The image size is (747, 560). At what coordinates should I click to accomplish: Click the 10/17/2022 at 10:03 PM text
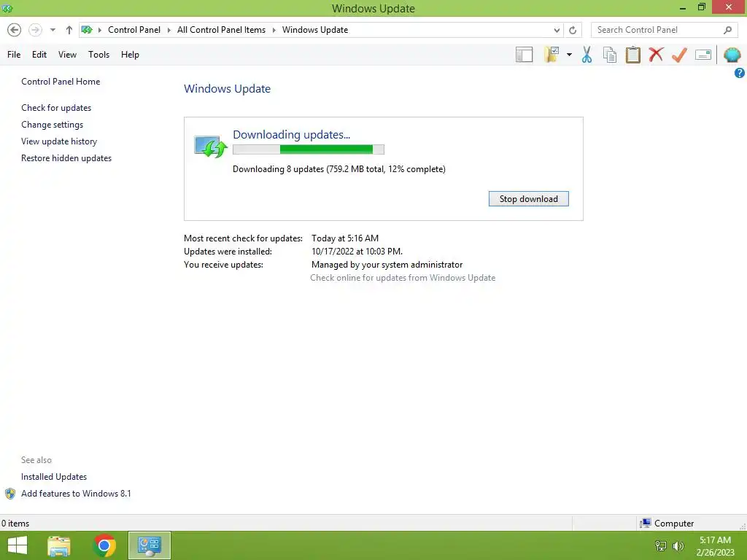[357, 252]
